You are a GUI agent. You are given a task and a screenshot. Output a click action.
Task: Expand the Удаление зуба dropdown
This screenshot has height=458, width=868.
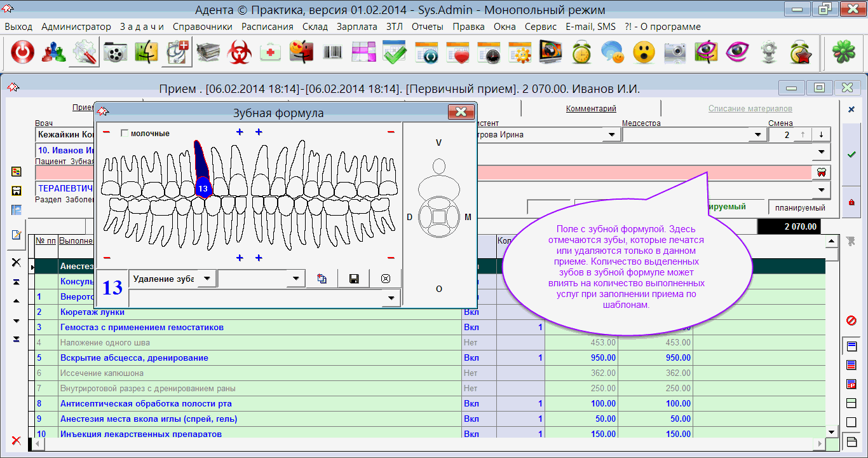[x=207, y=279]
